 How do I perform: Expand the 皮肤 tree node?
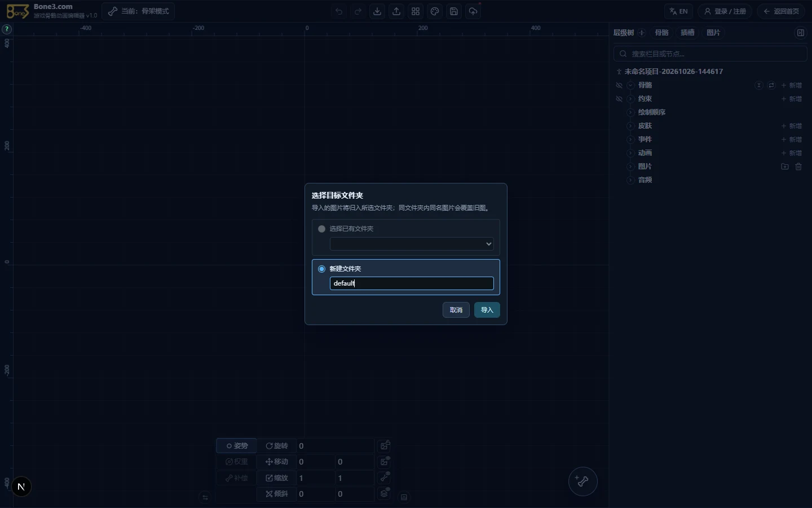pos(631,126)
